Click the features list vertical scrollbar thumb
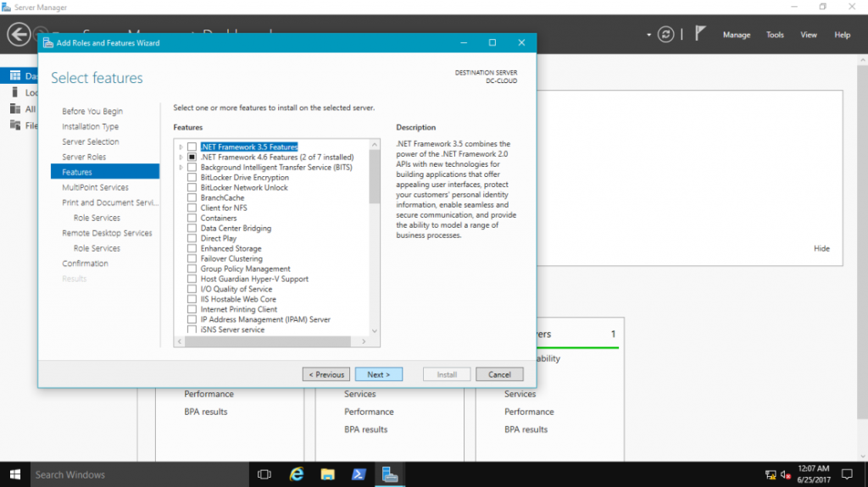 tap(375, 176)
